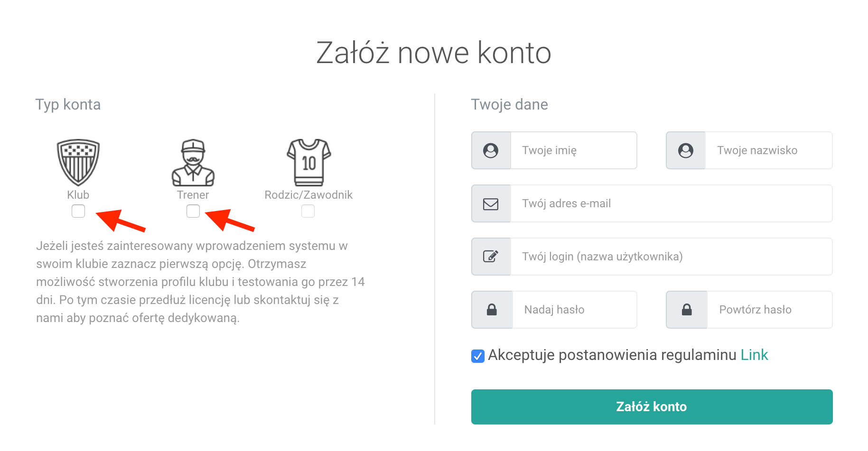
Task: Focus the Twoje imię input field
Action: (573, 150)
